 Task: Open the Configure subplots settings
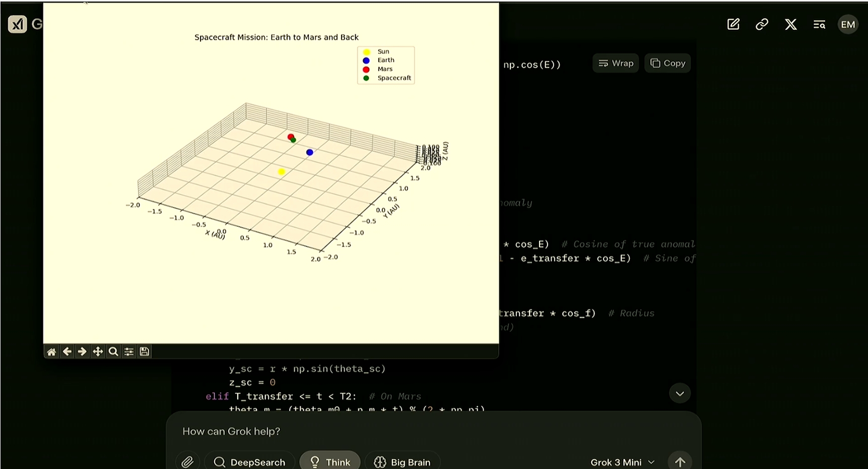click(129, 351)
